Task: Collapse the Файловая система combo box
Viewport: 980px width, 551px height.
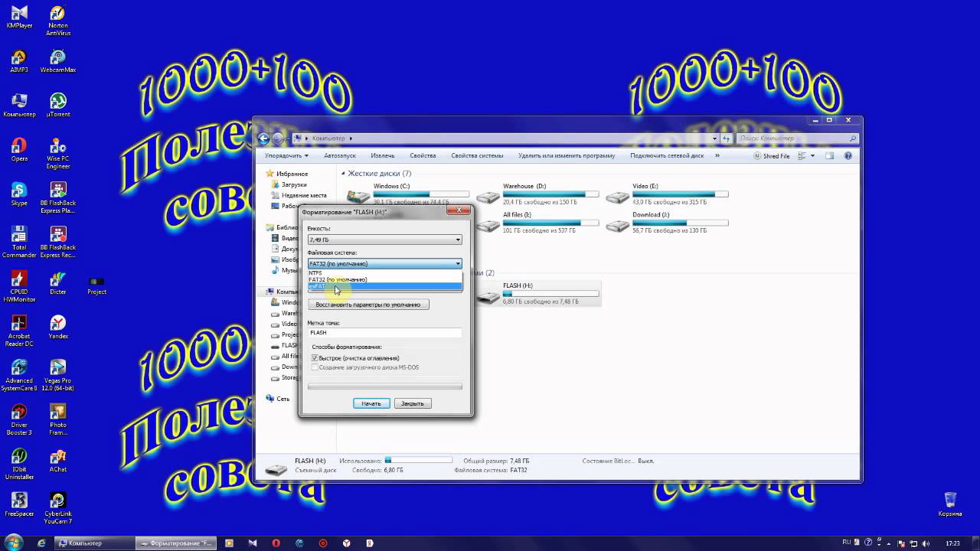Action: (x=384, y=263)
